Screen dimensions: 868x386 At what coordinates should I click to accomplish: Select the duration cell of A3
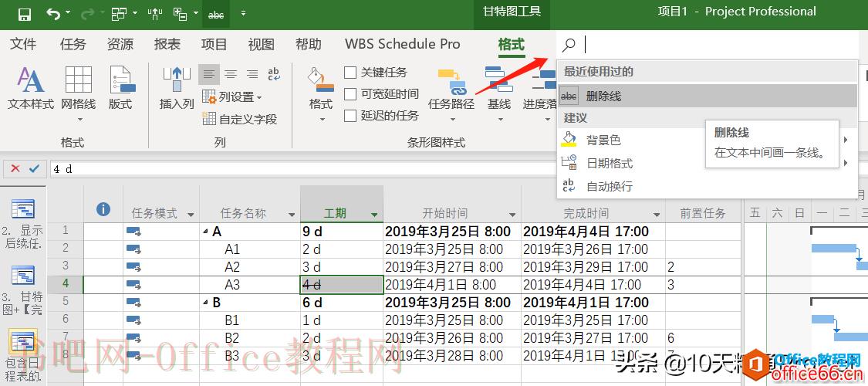click(342, 285)
